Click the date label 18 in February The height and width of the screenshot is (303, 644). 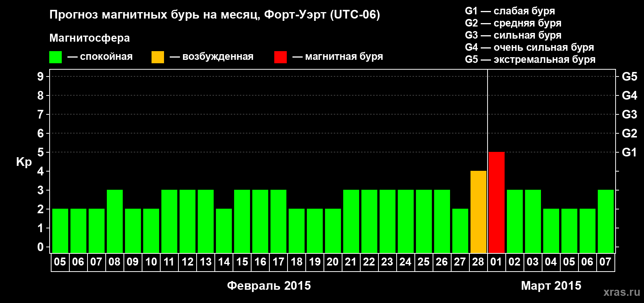[296, 262]
